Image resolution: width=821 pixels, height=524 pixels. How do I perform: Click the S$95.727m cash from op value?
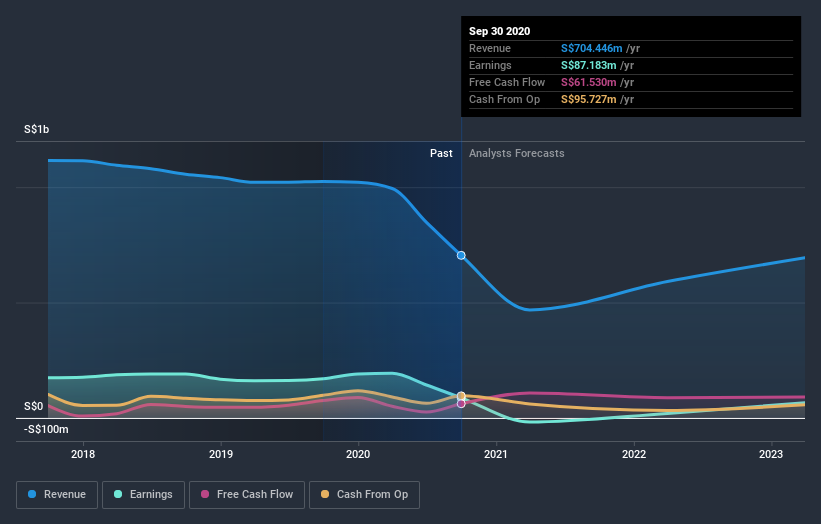589,99
